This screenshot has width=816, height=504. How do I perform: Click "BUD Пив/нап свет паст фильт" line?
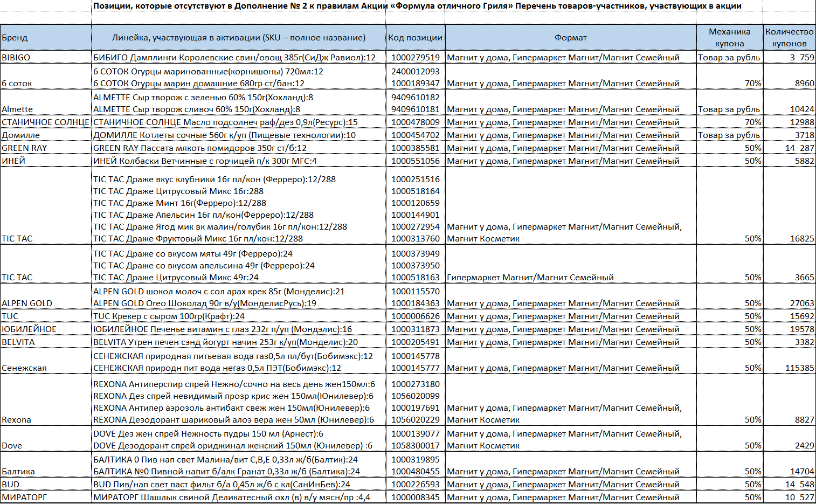click(222, 484)
